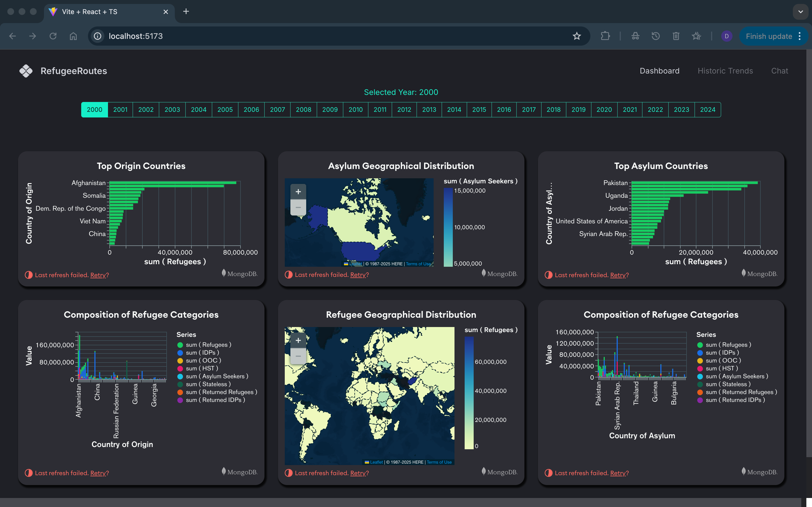Toggle the green Refugees series legend swatch

click(x=180, y=345)
